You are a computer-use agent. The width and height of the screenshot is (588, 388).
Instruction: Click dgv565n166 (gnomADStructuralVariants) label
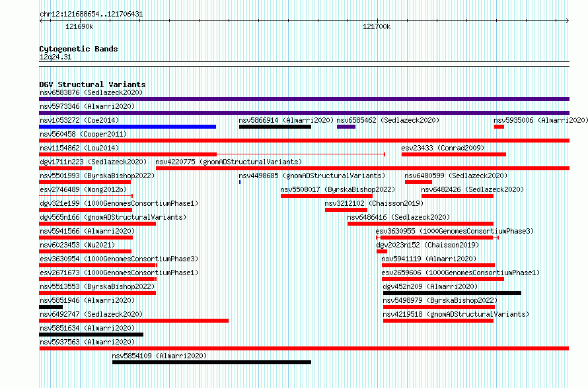pos(113,217)
